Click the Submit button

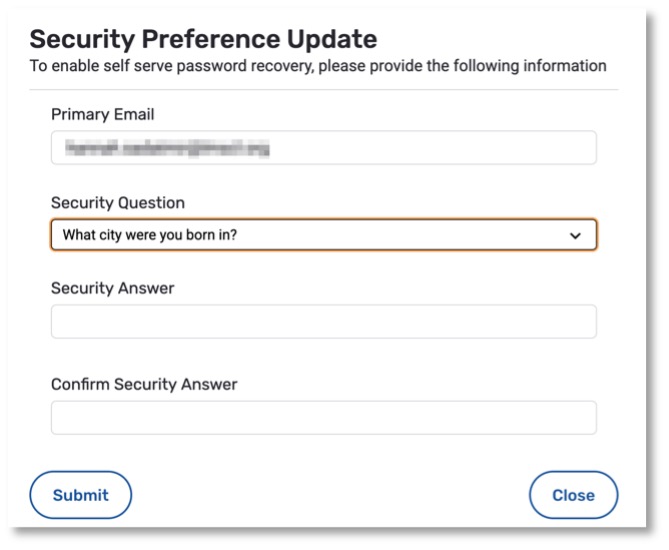tap(80, 495)
